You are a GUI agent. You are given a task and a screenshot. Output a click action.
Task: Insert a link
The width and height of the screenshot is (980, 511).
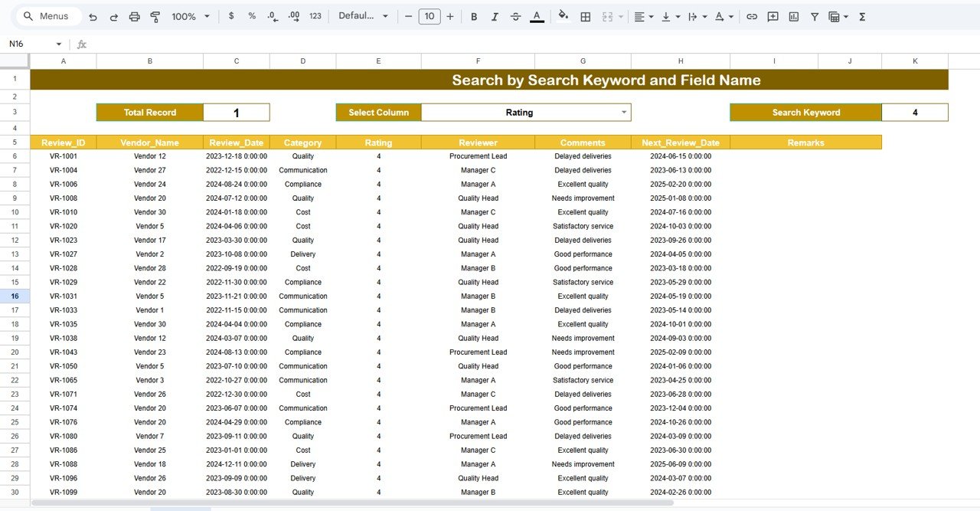[751, 15]
